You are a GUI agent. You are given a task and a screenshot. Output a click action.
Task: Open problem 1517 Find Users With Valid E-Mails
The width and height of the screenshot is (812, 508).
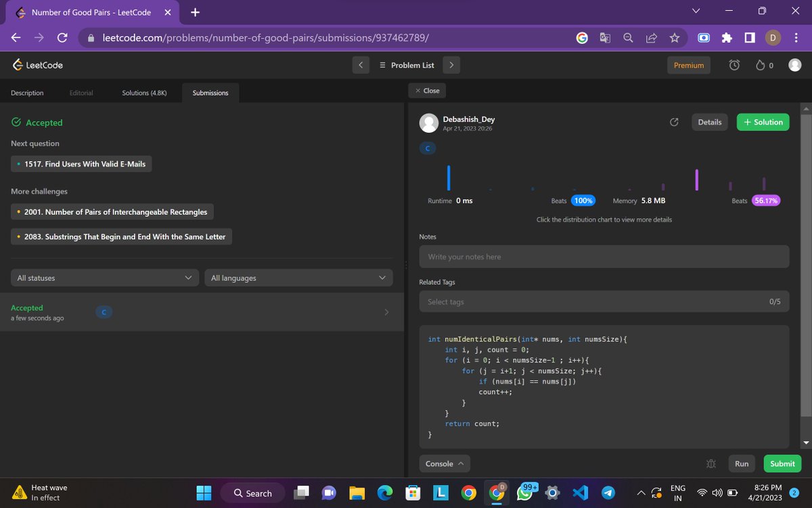(81, 164)
